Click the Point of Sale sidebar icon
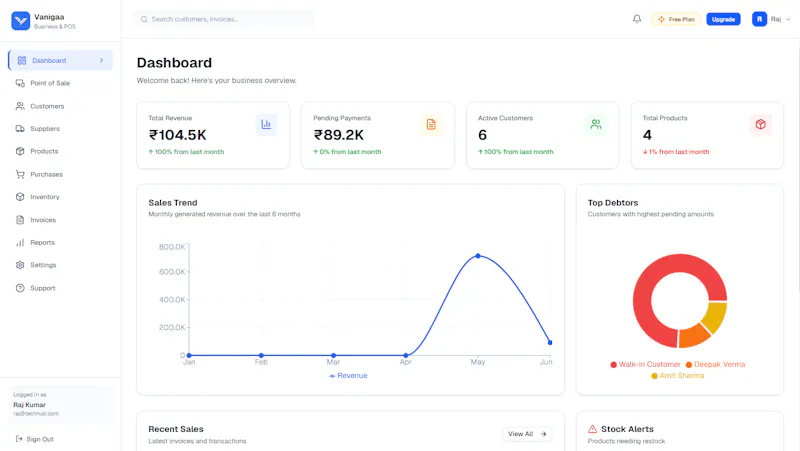Image resolution: width=800 pixels, height=451 pixels. pyautogui.click(x=20, y=83)
